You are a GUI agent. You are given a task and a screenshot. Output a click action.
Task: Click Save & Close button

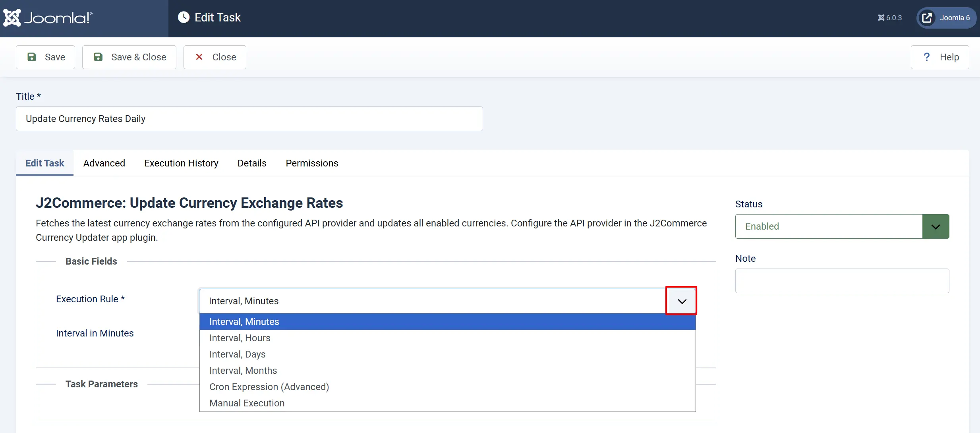tap(129, 57)
